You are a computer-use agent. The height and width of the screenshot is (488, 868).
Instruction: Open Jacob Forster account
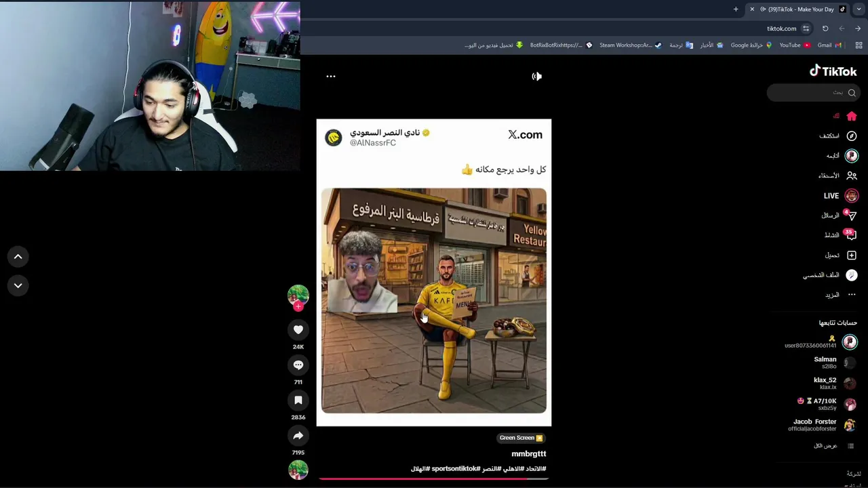823,425
